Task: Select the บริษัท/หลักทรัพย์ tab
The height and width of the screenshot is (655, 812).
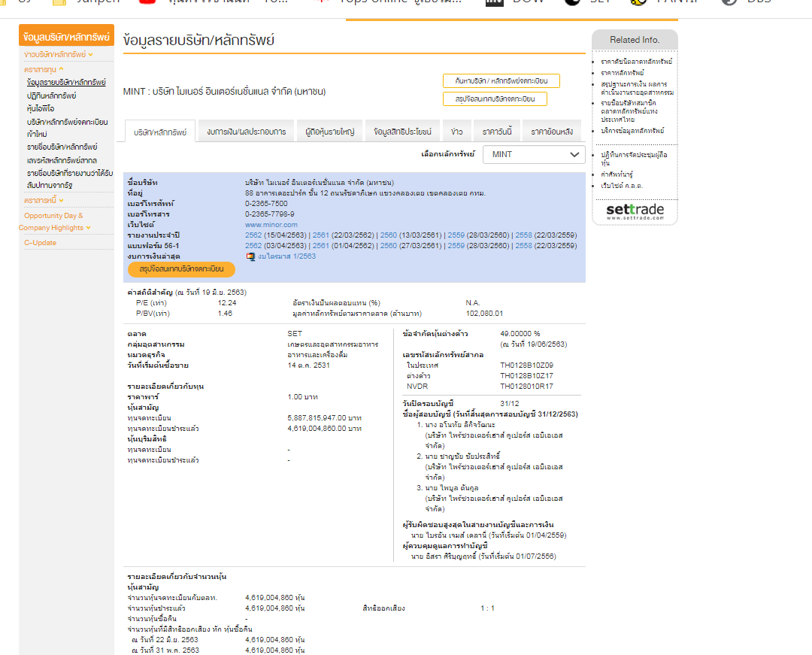Action: (x=160, y=132)
